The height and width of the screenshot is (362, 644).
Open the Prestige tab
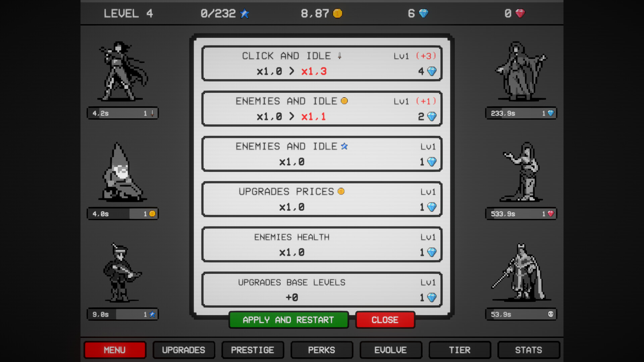coord(253,350)
